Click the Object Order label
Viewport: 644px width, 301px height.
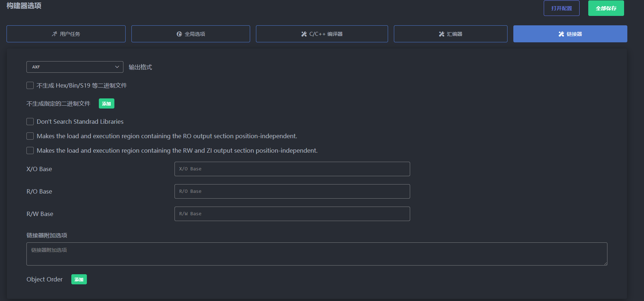click(x=45, y=279)
